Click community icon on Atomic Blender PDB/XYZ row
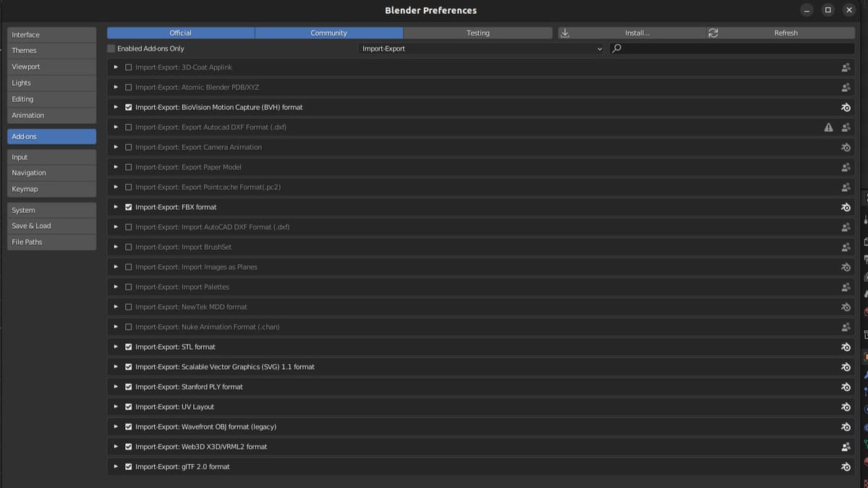 tap(846, 88)
